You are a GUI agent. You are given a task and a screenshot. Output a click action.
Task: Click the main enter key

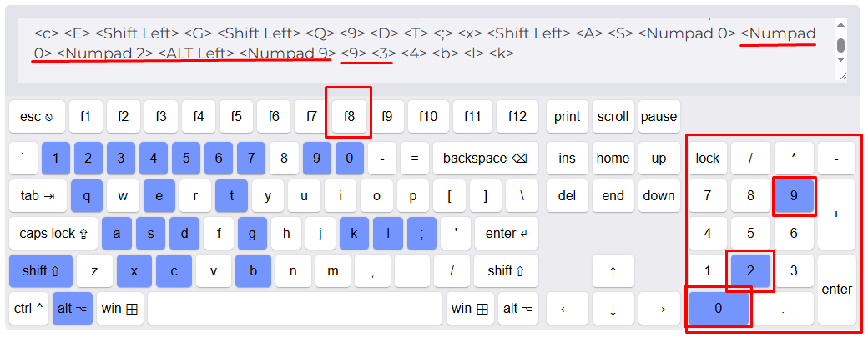point(507,234)
